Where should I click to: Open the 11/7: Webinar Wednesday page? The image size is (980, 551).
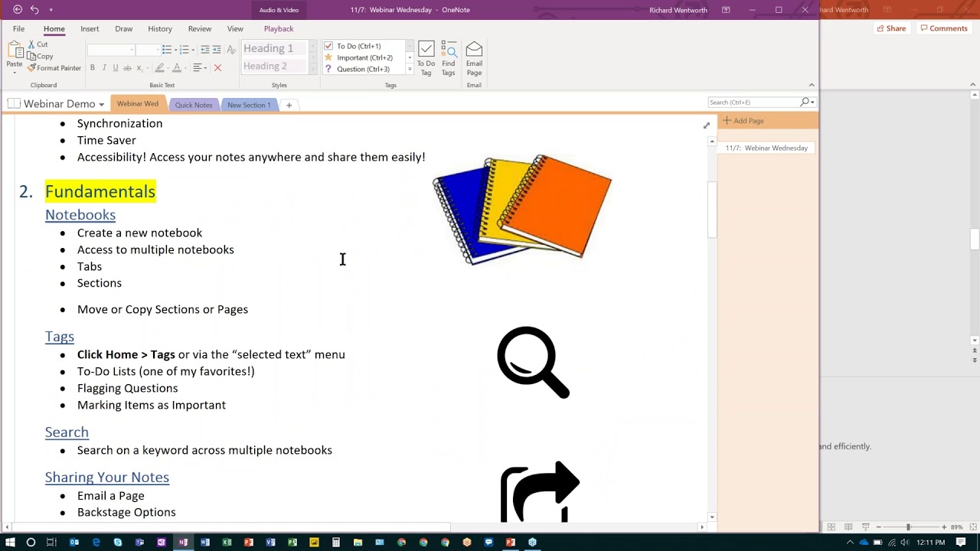[x=766, y=148]
